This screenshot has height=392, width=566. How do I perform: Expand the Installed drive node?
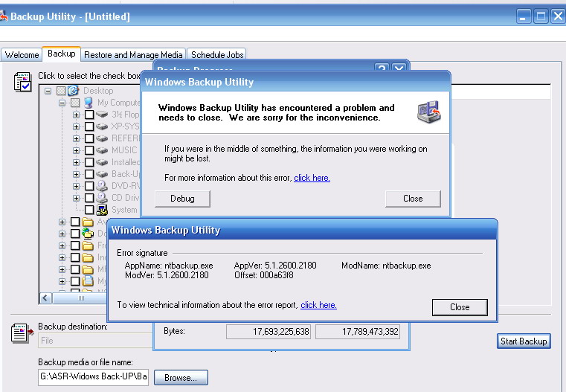76,162
